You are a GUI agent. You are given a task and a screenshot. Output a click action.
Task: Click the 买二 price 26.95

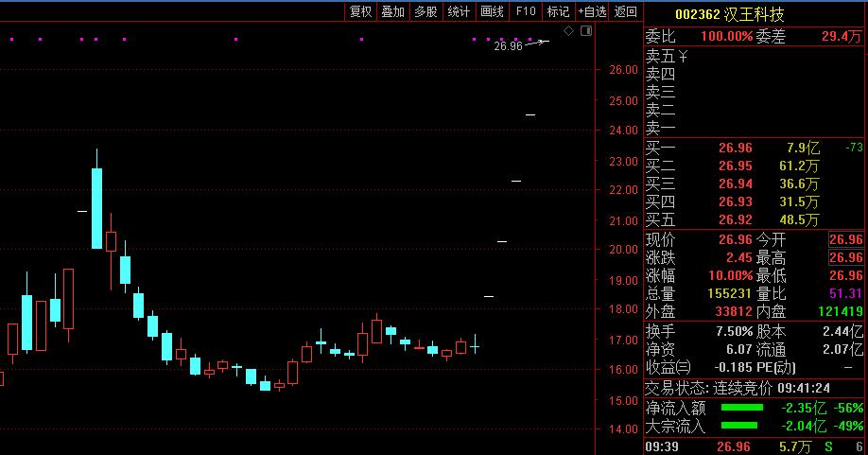[735, 166]
